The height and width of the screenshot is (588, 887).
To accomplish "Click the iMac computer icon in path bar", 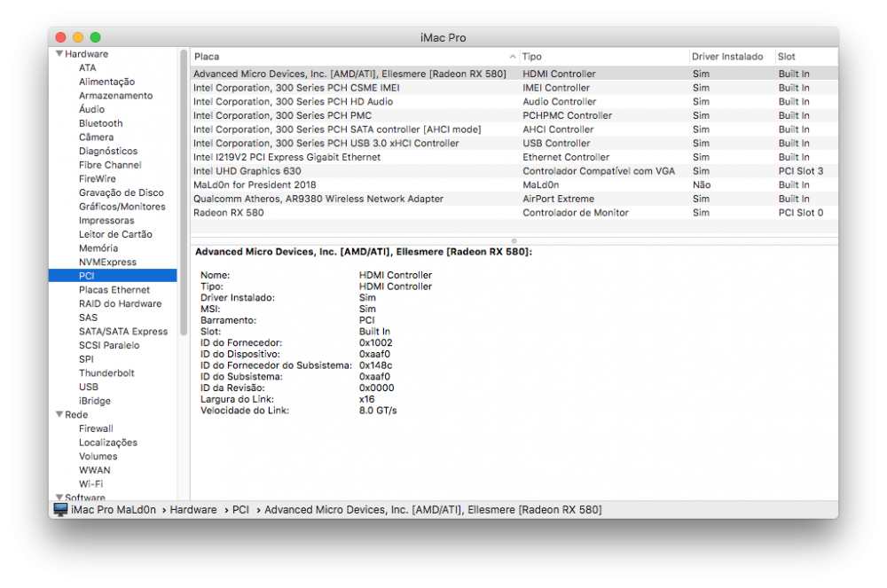I will click(60, 509).
